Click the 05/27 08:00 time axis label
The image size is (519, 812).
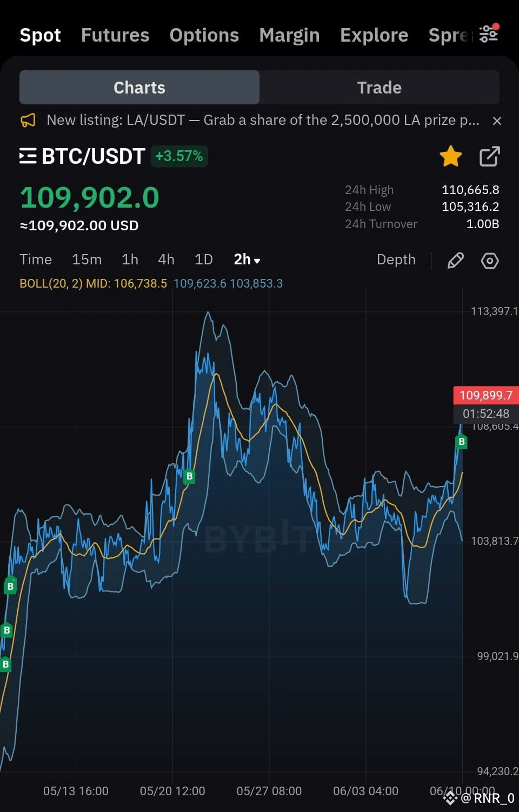click(x=269, y=791)
